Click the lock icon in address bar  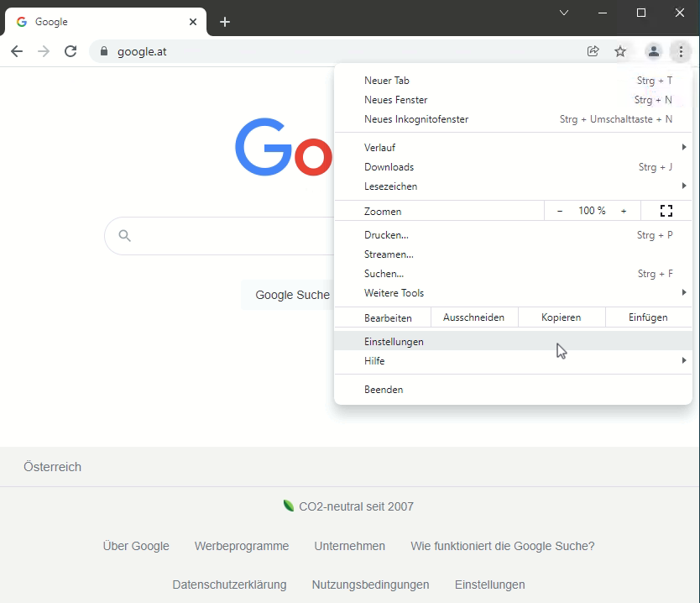click(x=104, y=51)
